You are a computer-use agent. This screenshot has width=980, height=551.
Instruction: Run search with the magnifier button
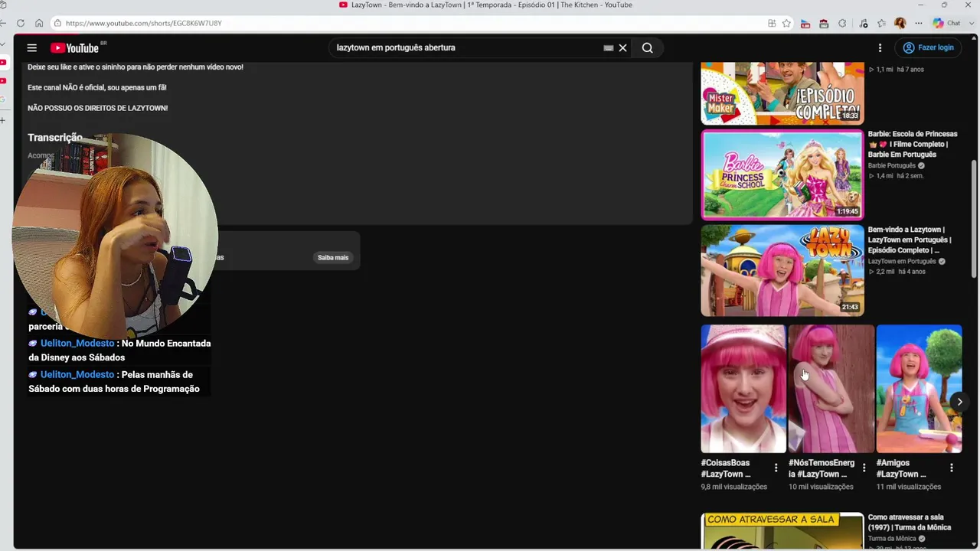pos(648,48)
